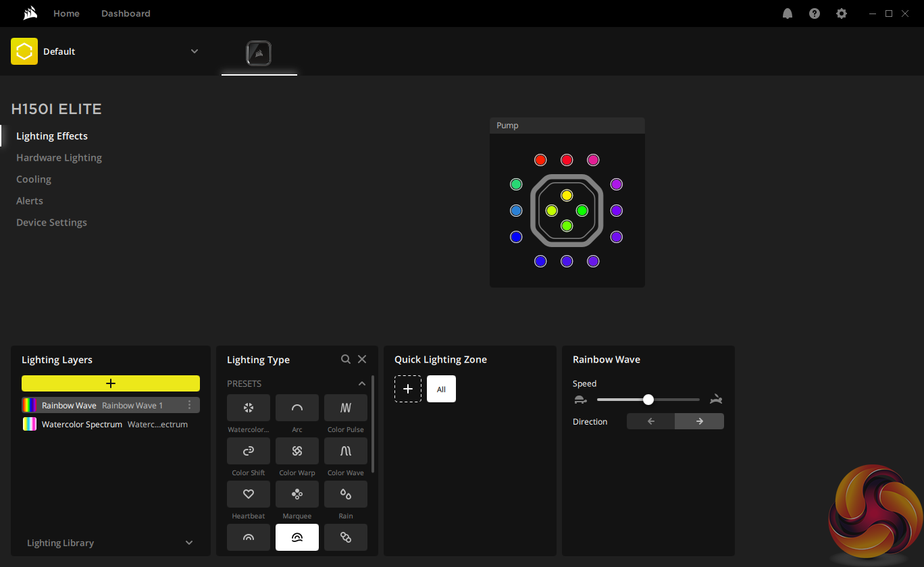
Task: Select the All lighting zone
Action: [441, 389]
